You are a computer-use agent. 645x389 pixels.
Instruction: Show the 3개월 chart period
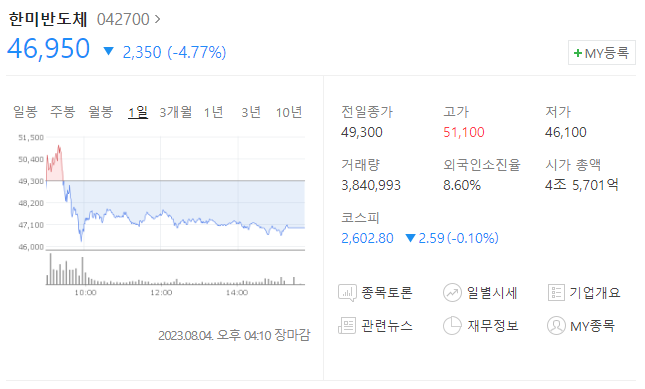click(x=176, y=112)
